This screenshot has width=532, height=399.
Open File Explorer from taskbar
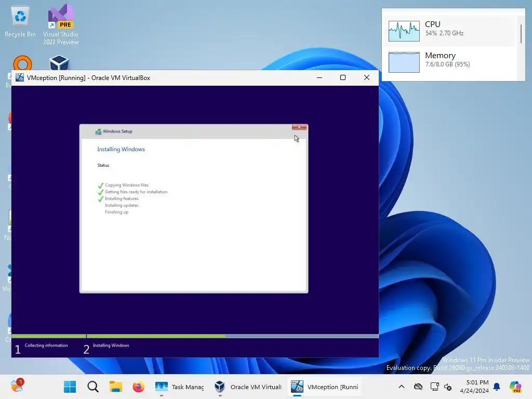click(x=116, y=387)
